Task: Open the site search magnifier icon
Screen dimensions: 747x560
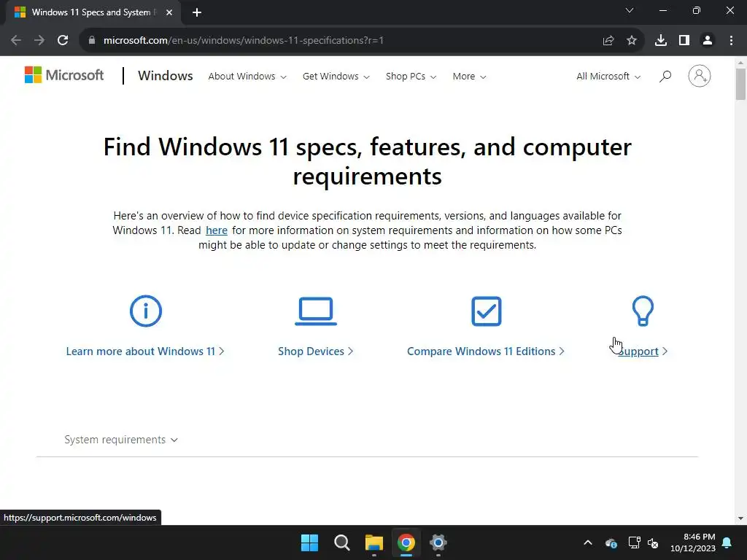Action: point(665,76)
